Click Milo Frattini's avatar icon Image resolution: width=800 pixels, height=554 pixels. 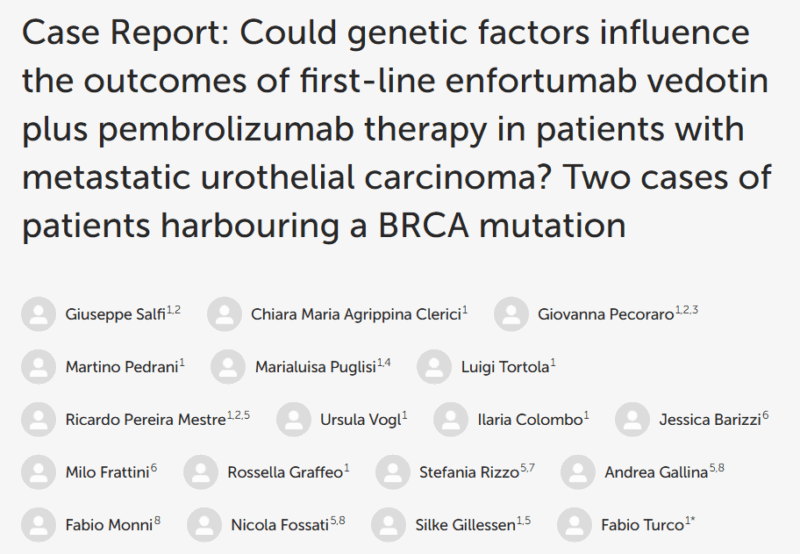click(38, 470)
